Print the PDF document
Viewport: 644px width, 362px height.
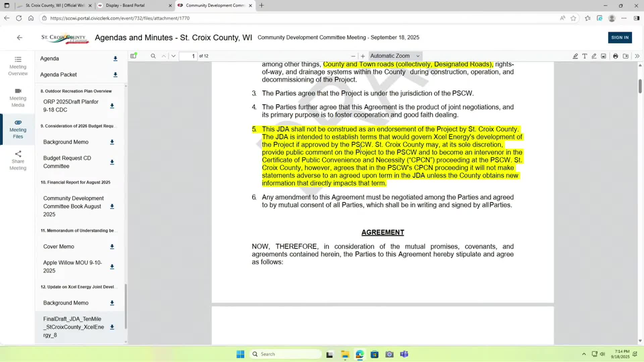click(615, 56)
